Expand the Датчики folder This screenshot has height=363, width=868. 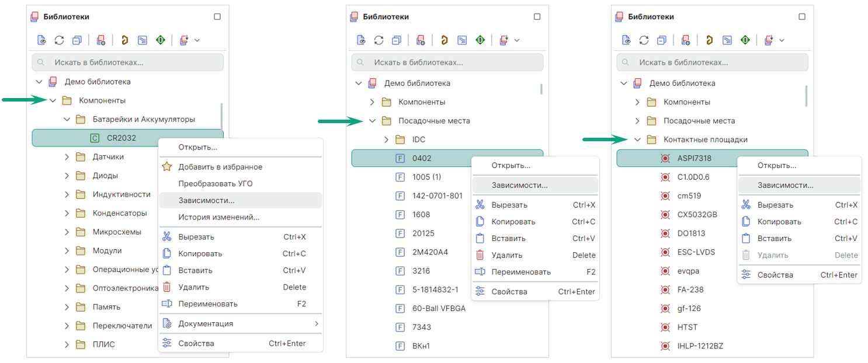point(67,157)
